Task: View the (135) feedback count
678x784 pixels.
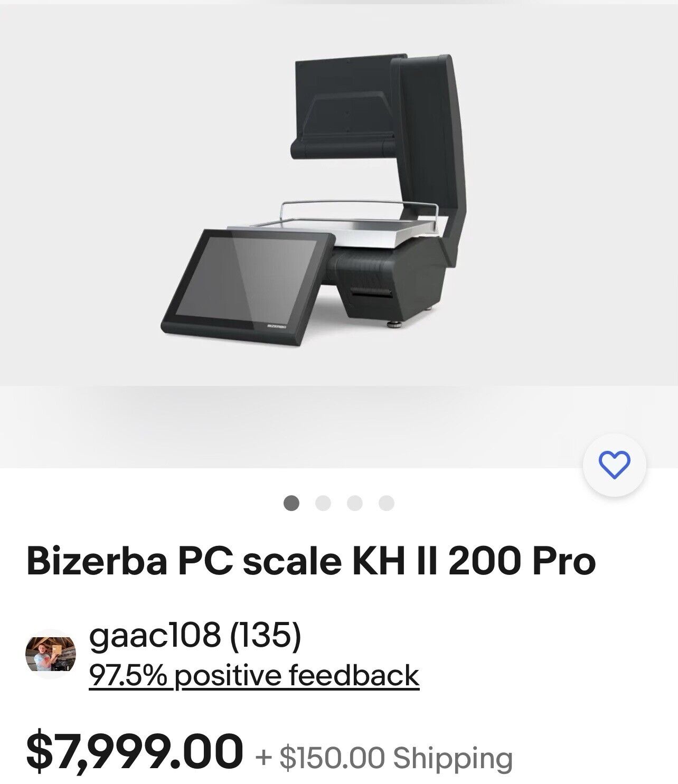Action: pos(266,636)
